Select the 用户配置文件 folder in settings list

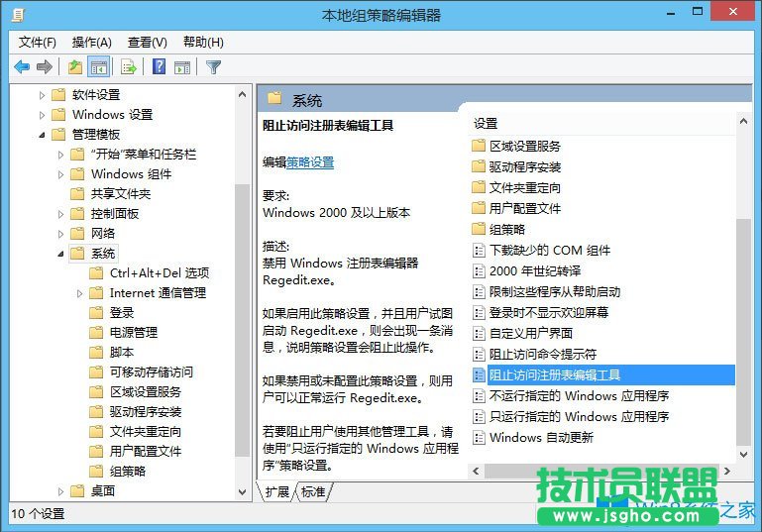525,208
